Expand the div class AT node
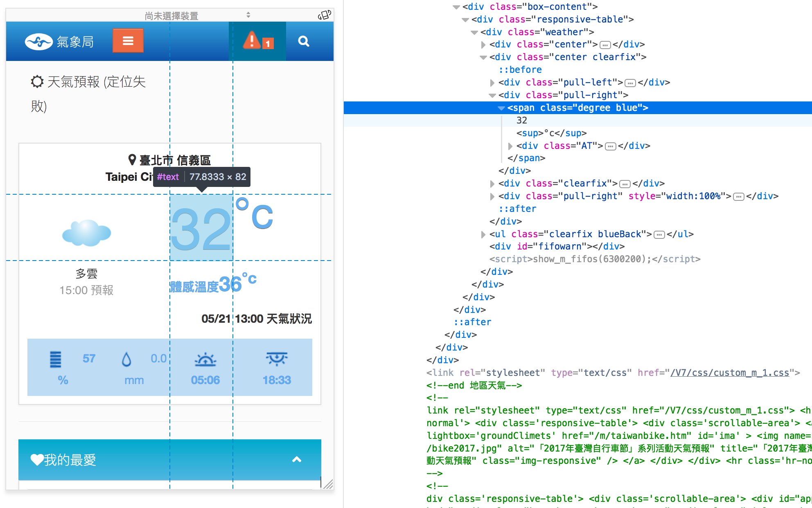Viewport: 812px width, 508px height. tap(510, 146)
